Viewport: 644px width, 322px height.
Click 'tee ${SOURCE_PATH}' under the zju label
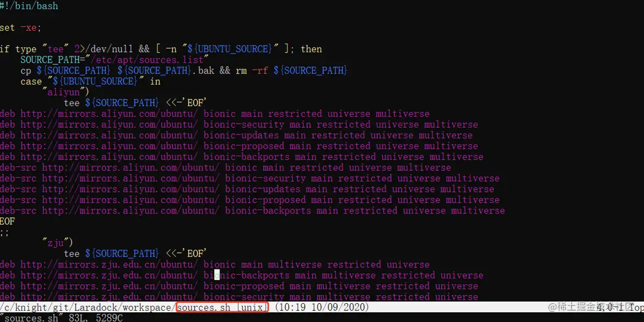click(x=111, y=253)
